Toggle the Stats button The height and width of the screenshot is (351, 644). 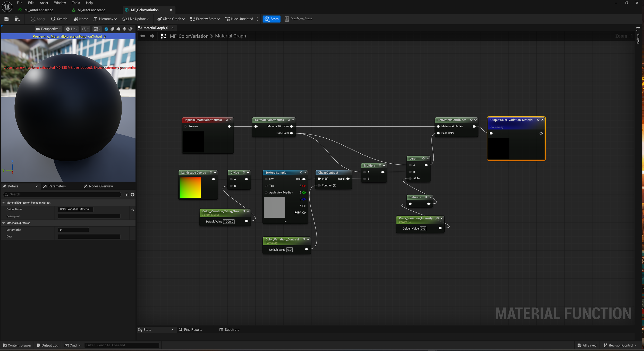pyautogui.click(x=272, y=19)
